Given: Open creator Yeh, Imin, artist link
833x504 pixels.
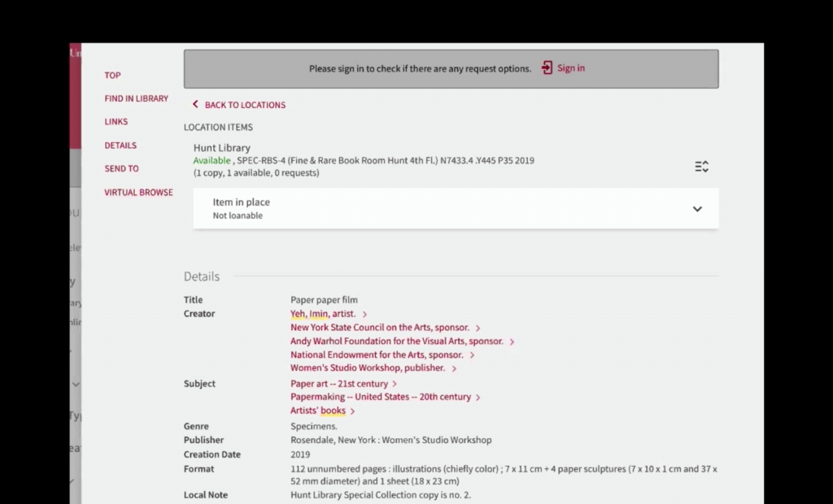Looking at the screenshot, I should [x=323, y=314].
